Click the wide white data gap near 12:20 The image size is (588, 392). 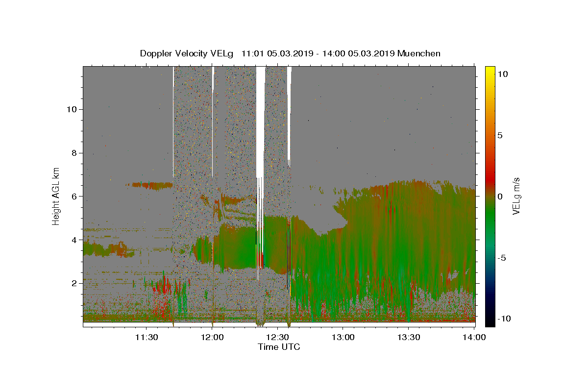(x=260, y=122)
